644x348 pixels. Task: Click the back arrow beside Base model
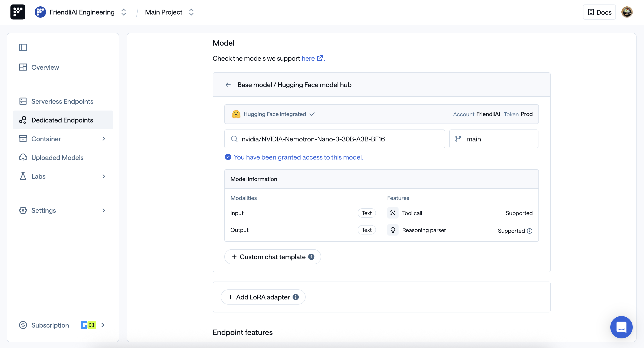point(228,85)
